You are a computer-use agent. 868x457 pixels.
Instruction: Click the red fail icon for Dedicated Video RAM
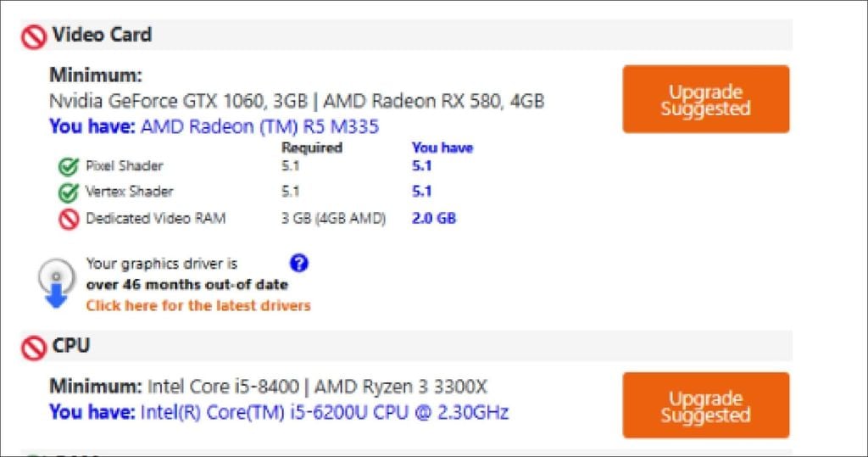pos(68,219)
